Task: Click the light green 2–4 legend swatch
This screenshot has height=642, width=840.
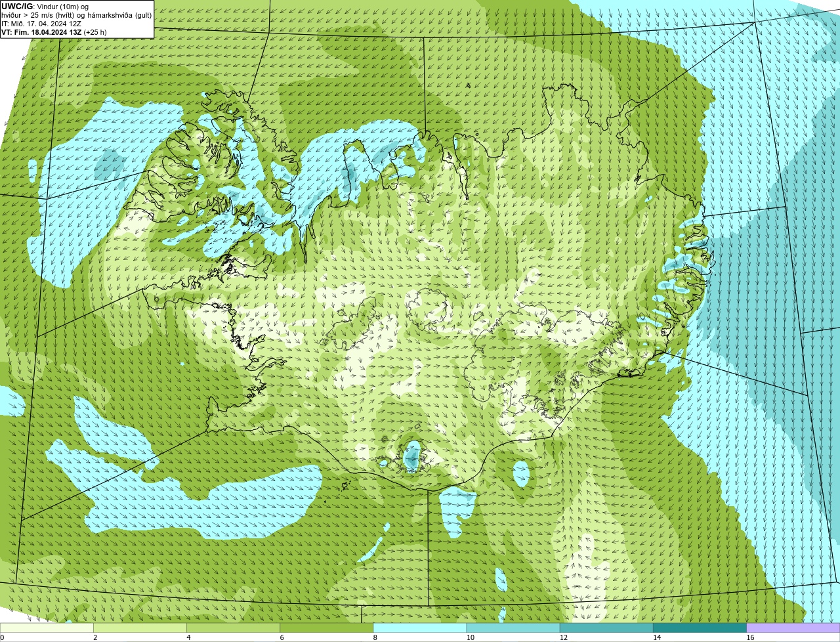Action: click(x=140, y=628)
